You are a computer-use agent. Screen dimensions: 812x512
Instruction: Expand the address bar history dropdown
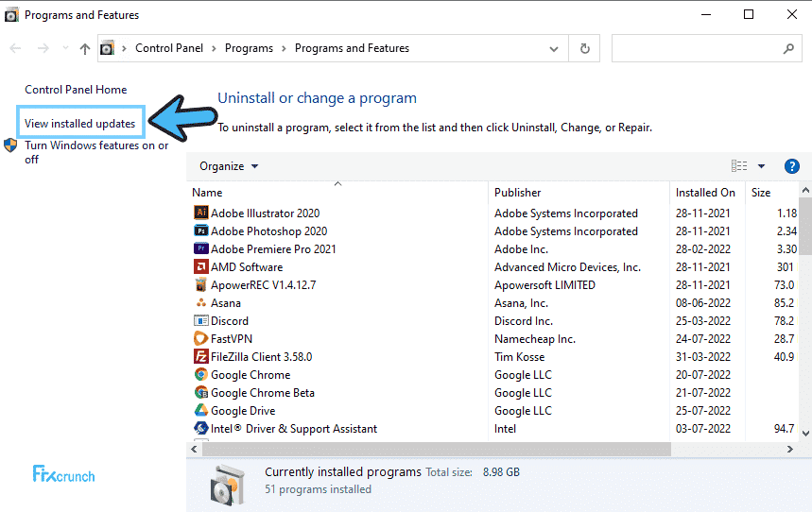click(554, 49)
